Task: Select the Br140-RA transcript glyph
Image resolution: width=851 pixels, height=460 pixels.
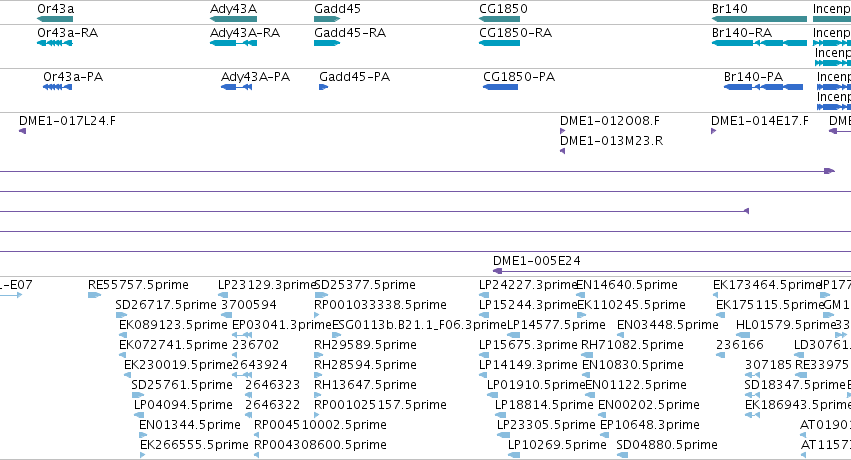Action: (x=759, y=43)
